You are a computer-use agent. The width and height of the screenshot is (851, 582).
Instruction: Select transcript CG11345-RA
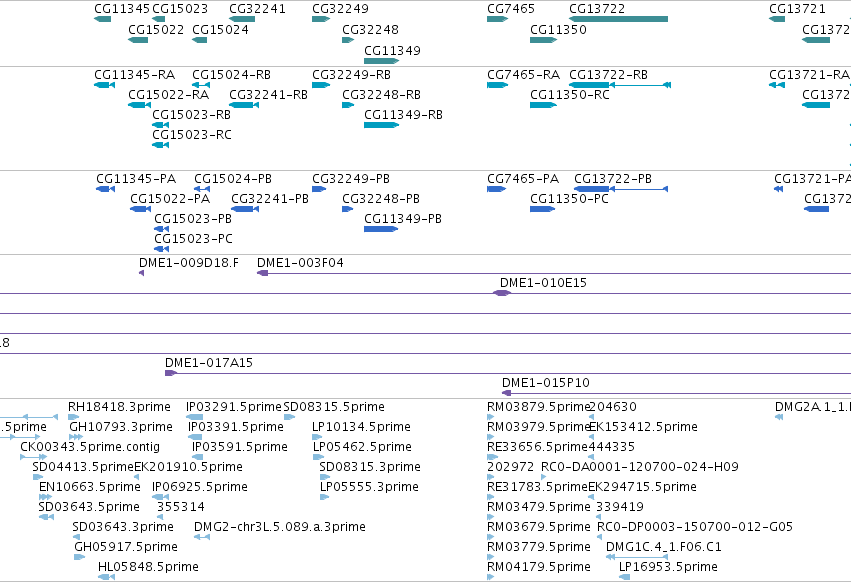pos(135,74)
